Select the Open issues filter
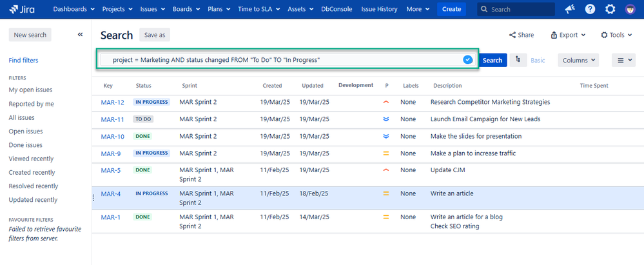This screenshot has height=265, width=644. 26,131
